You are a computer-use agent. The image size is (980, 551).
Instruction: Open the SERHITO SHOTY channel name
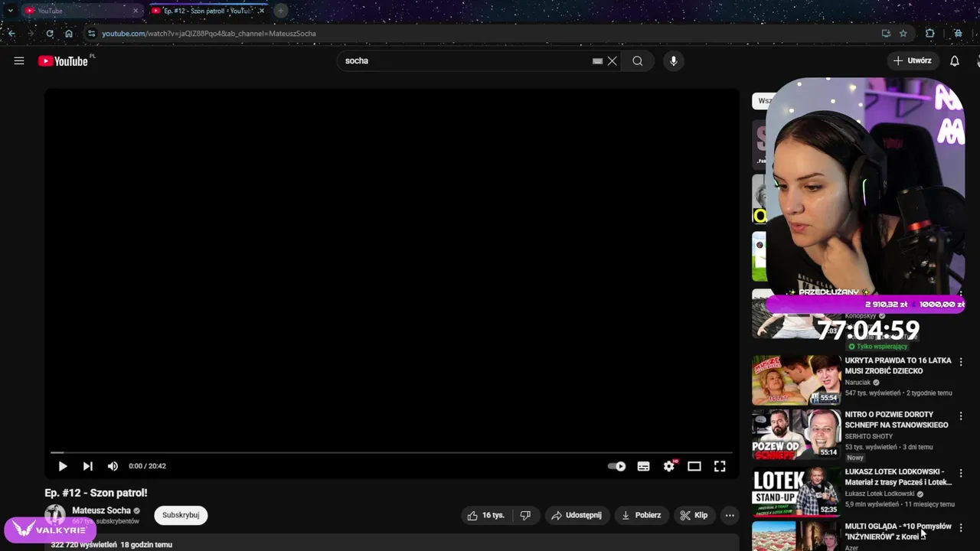(x=869, y=436)
